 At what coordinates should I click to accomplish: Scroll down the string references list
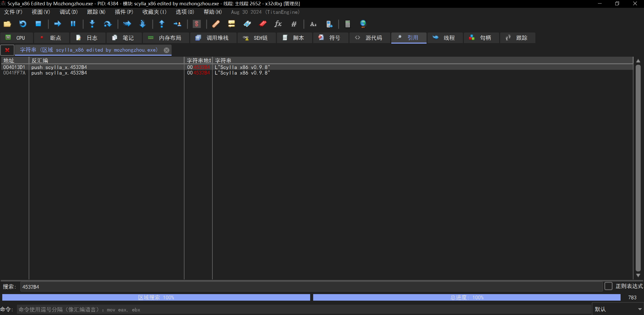click(x=638, y=276)
